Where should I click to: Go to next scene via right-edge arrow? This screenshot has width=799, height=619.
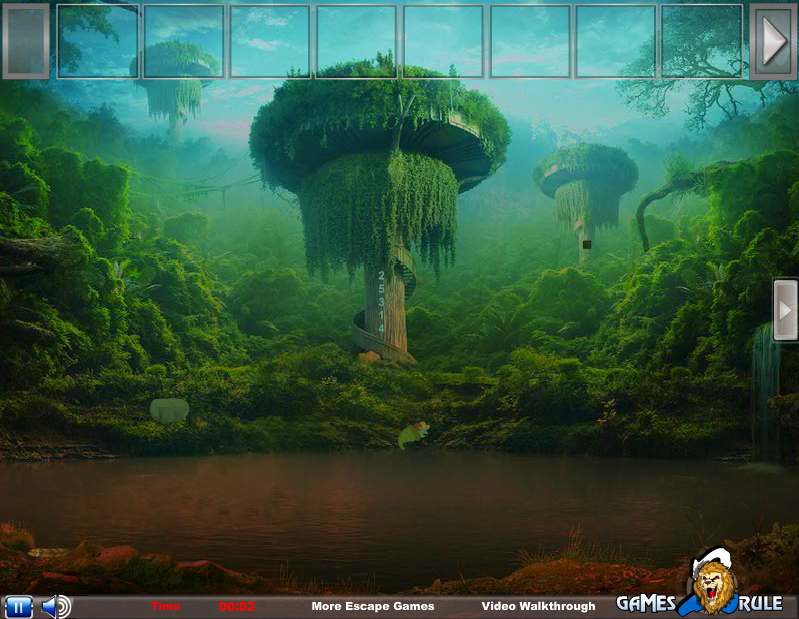785,309
